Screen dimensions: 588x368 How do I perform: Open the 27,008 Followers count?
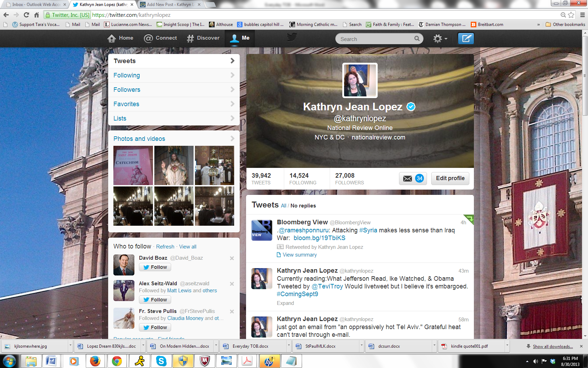[349, 178]
